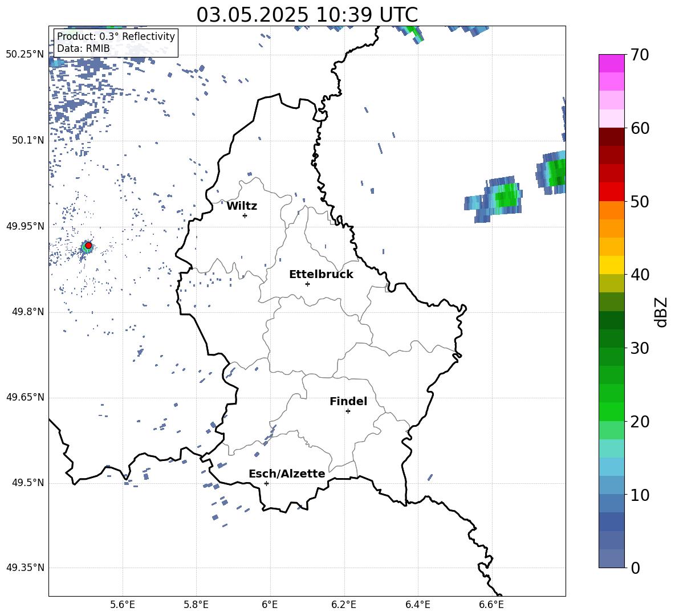The width and height of the screenshot is (675, 616).
Task: Click the 70 colorbar tick label
Action: [640, 55]
